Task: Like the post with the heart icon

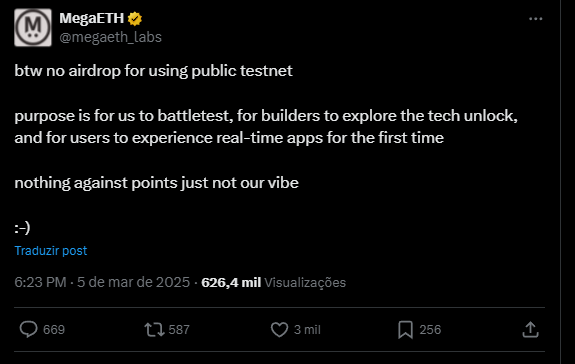Action: click(279, 329)
